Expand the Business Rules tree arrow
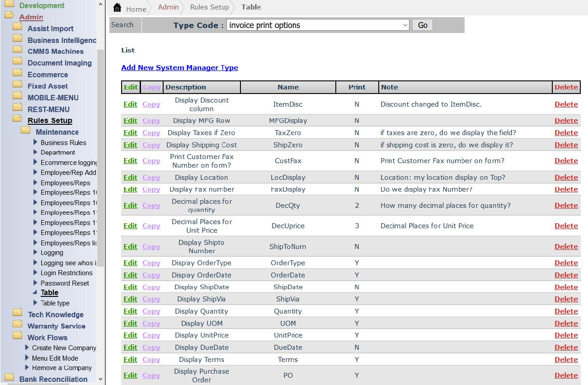This screenshot has height=385, width=588. pyautogui.click(x=36, y=142)
